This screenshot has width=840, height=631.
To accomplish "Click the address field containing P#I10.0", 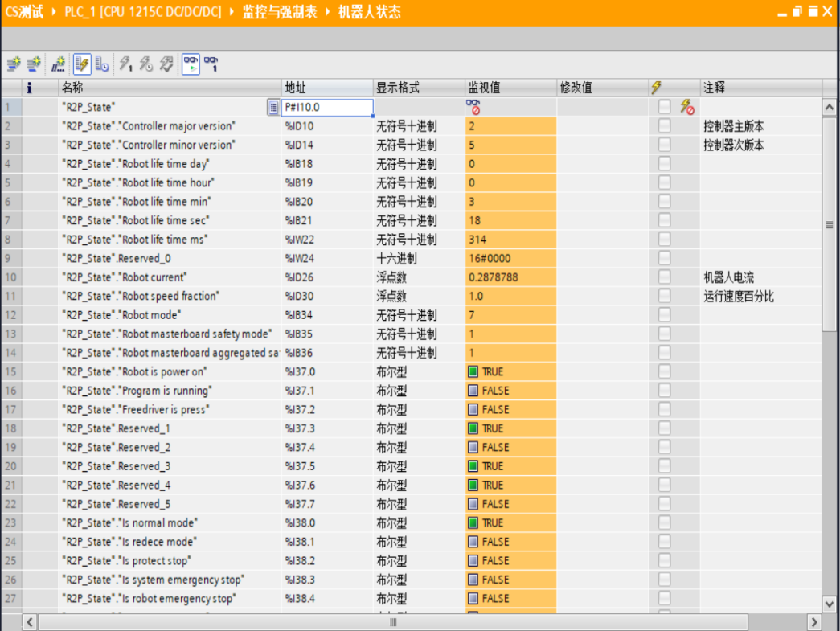I will [x=326, y=107].
